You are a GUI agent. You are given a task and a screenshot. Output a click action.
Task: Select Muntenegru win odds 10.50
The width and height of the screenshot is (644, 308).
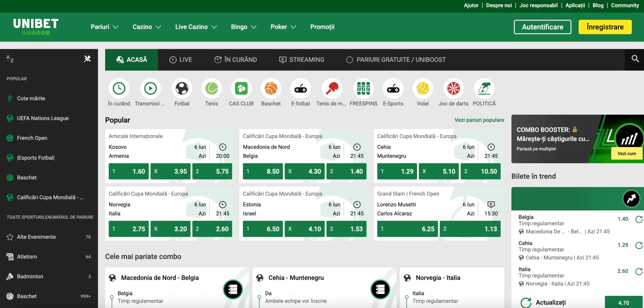point(480,171)
